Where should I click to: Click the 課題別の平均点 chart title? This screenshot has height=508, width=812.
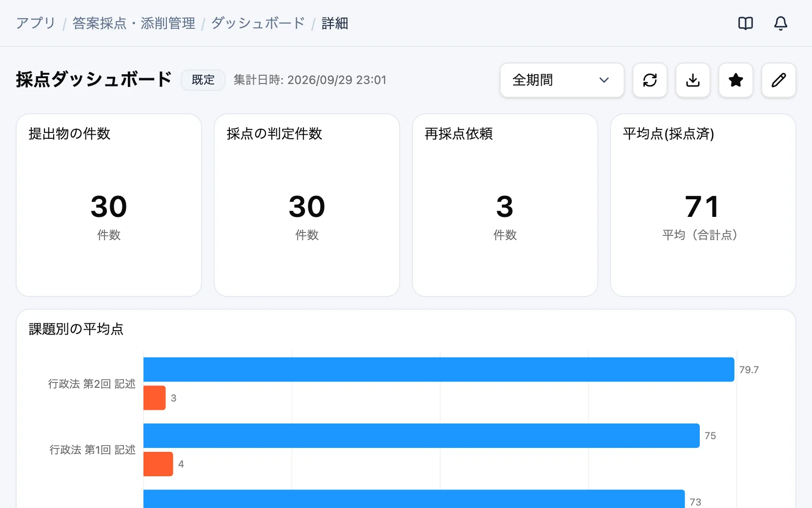76,329
